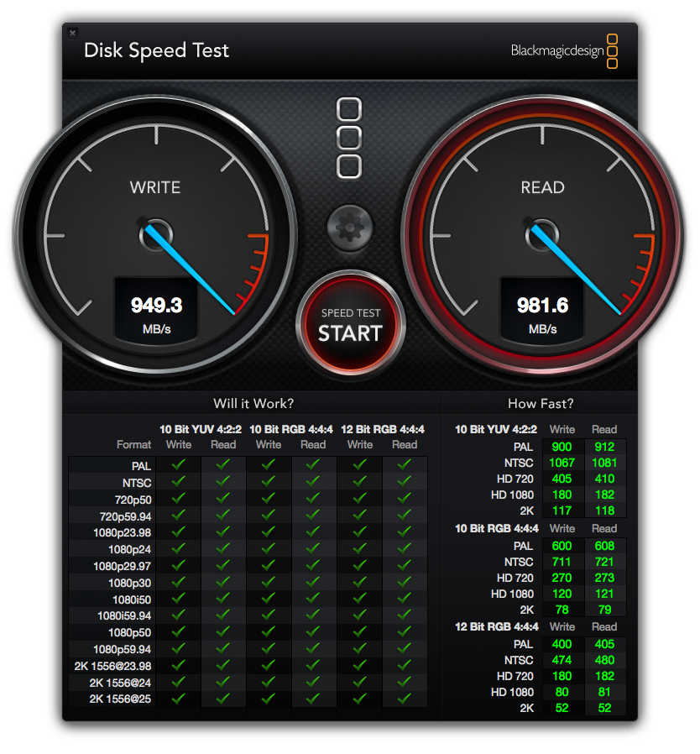Click 2K 1556@24 read checkmark under 10 Bit RGB

(313, 682)
